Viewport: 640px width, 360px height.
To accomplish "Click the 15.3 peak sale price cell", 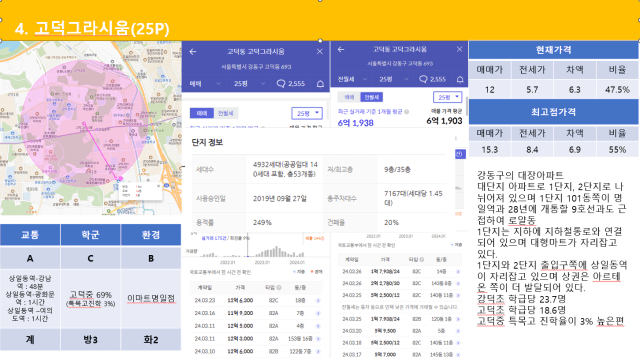I will click(490, 149).
